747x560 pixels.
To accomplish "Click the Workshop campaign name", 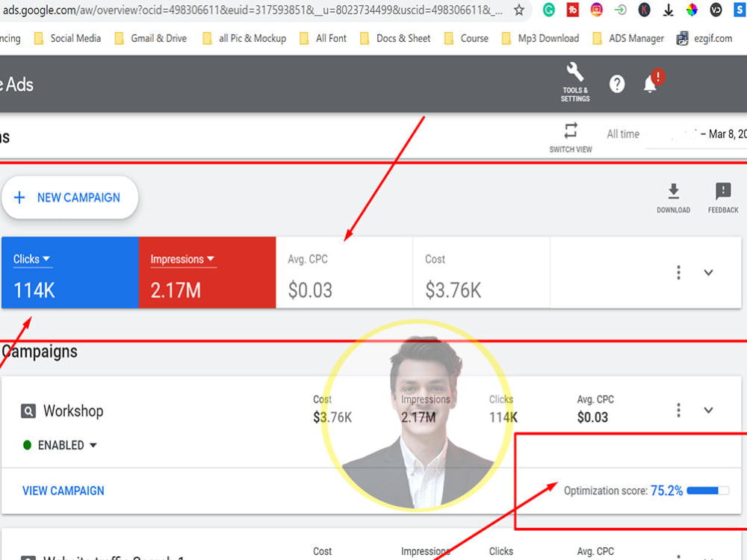I will click(73, 411).
